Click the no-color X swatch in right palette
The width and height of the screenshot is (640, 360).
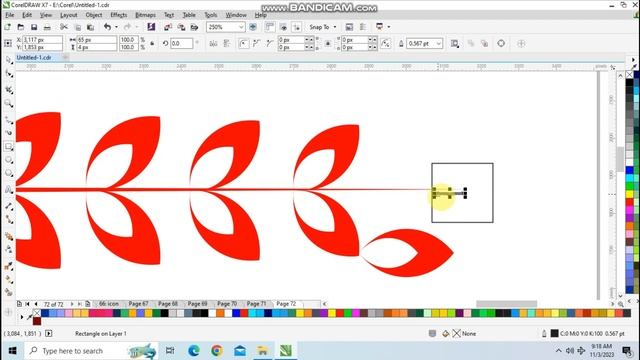click(630, 75)
